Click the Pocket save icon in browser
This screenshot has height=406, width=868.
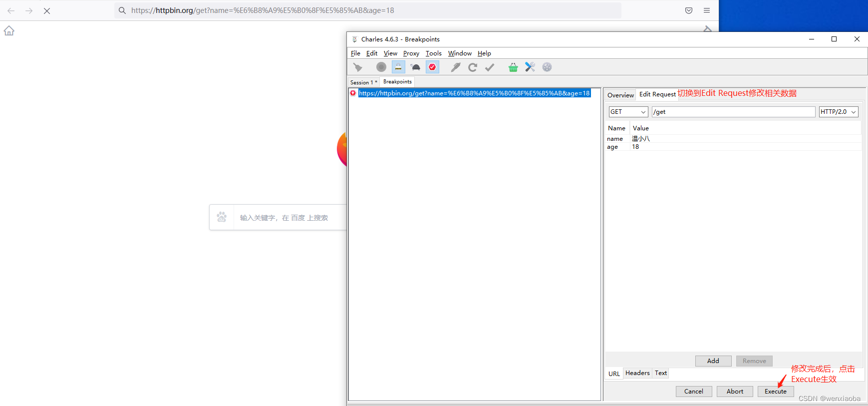(x=689, y=10)
